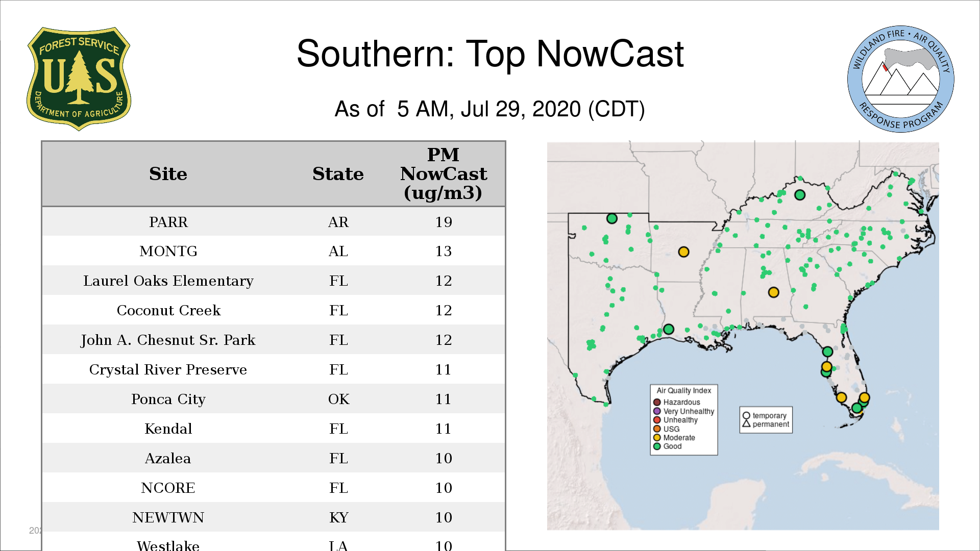
Task: Click the PM NowCast column header
Action: pos(443,174)
